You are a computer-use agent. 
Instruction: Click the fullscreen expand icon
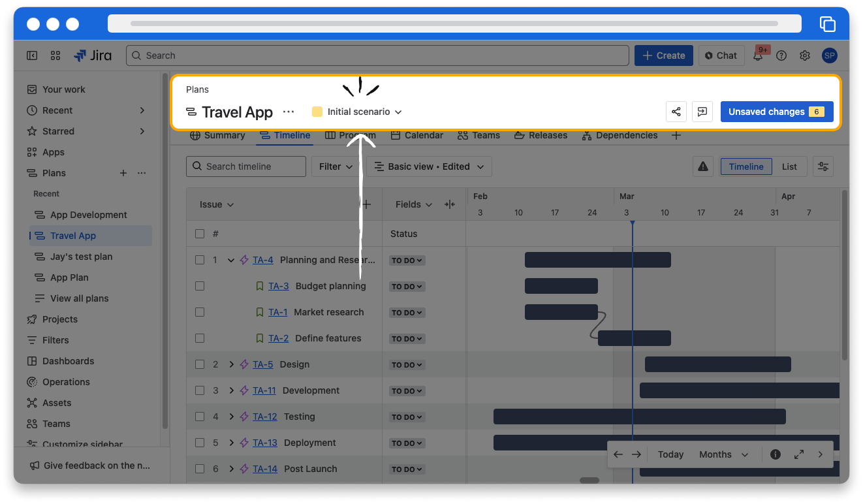tap(799, 454)
